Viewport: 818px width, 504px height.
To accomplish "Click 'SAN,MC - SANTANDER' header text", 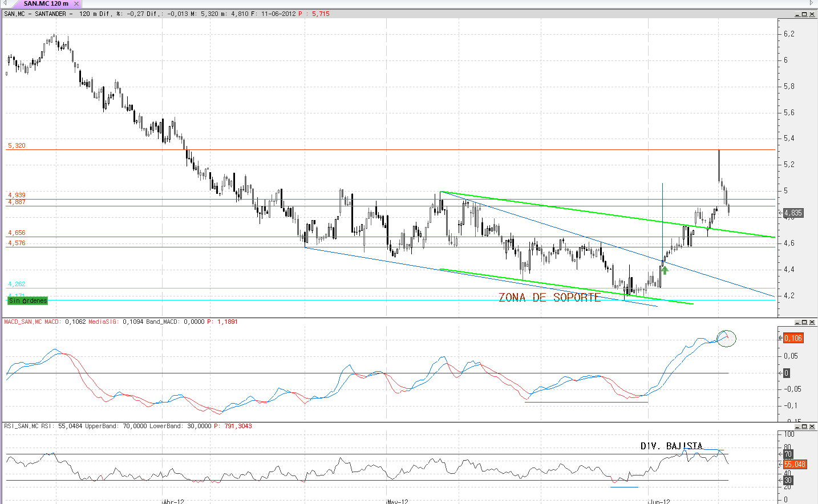I will (35, 14).
